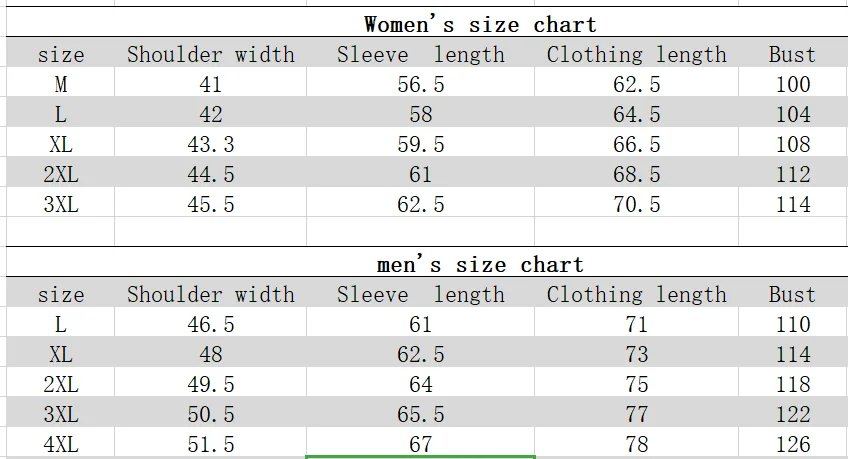Select women's XL shoulder width cell 43.3

(x=211, y=145)
